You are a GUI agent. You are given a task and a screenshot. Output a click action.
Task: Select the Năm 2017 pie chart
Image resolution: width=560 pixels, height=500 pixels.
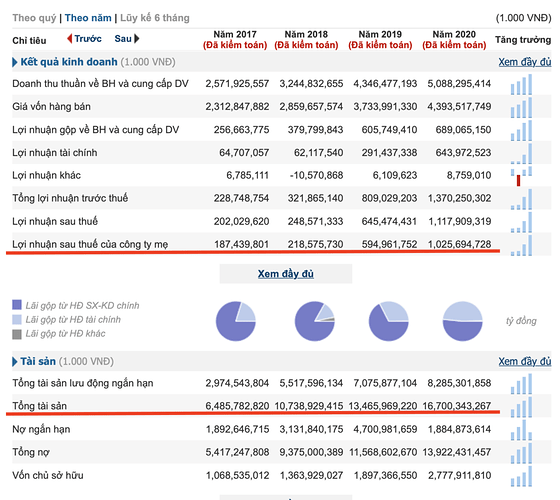pos(236,321)
